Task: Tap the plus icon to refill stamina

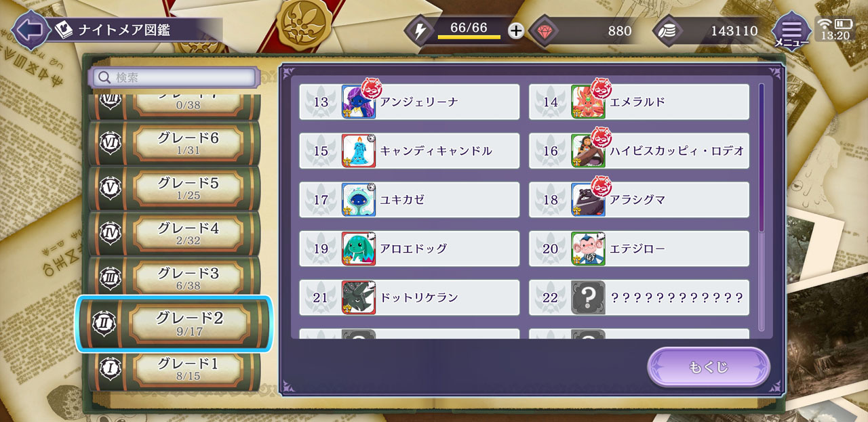Action: click(516, 30)
